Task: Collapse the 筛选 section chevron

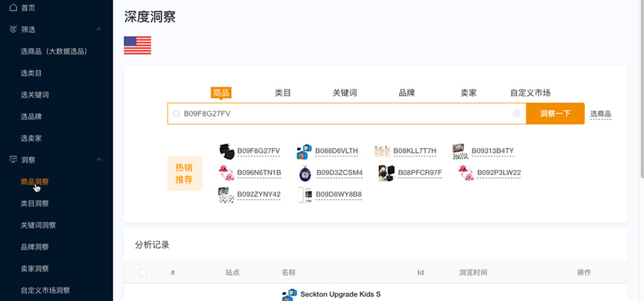Action: point(98,29)
